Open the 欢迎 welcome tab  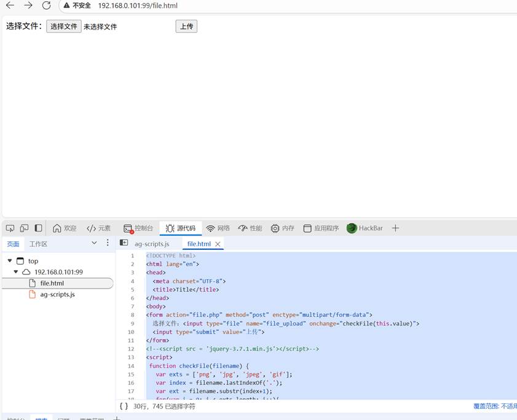pos(65,228)
